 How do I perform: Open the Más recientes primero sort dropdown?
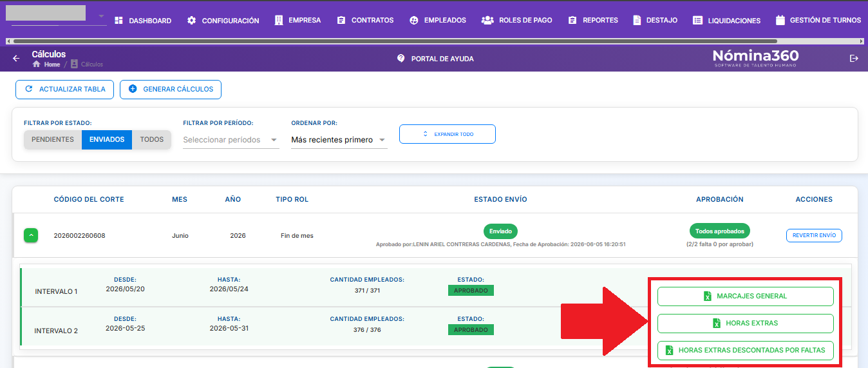[x=339, y=140]
